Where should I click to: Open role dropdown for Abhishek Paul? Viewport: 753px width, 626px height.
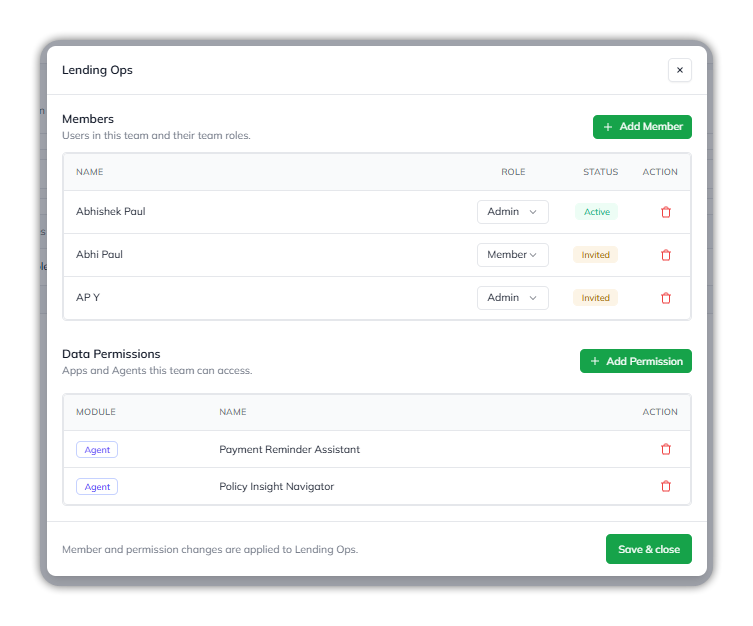512,212
